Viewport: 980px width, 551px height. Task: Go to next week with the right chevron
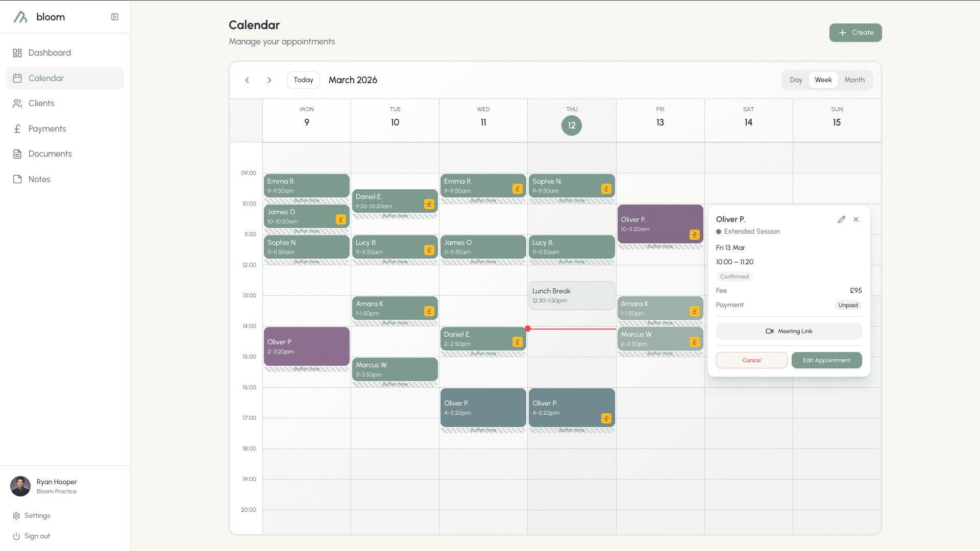269,80
